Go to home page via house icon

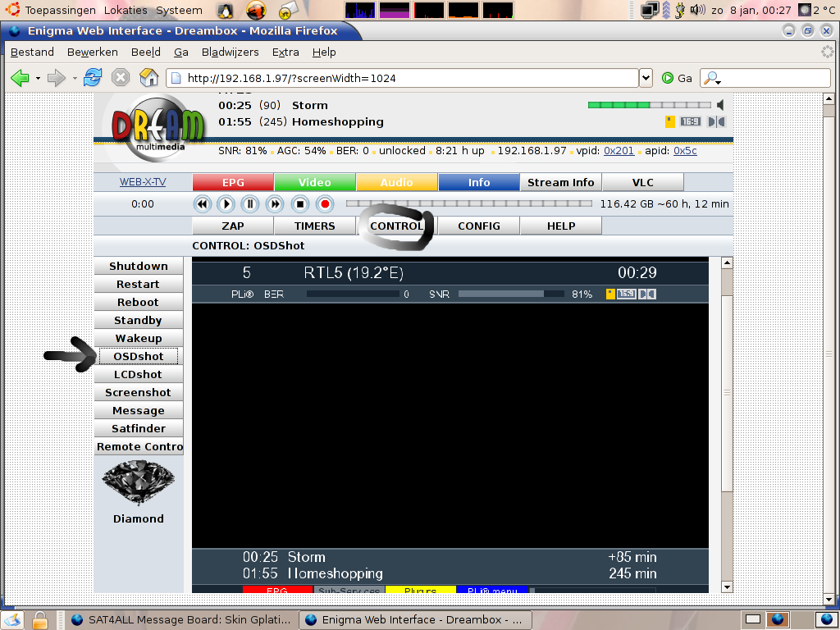149,78
